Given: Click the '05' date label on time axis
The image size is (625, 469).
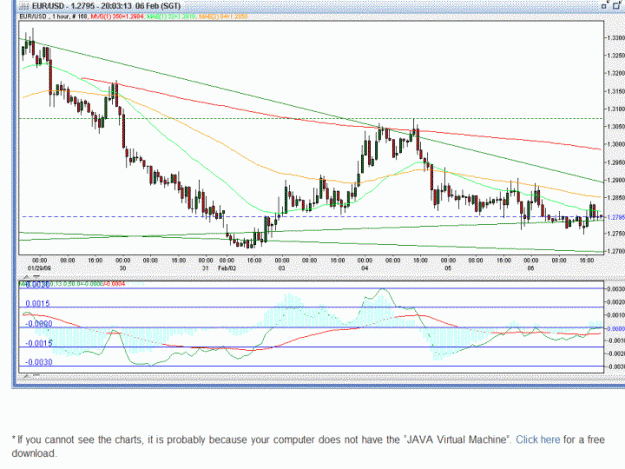Looking at the screenshot, I should point(448,268).
